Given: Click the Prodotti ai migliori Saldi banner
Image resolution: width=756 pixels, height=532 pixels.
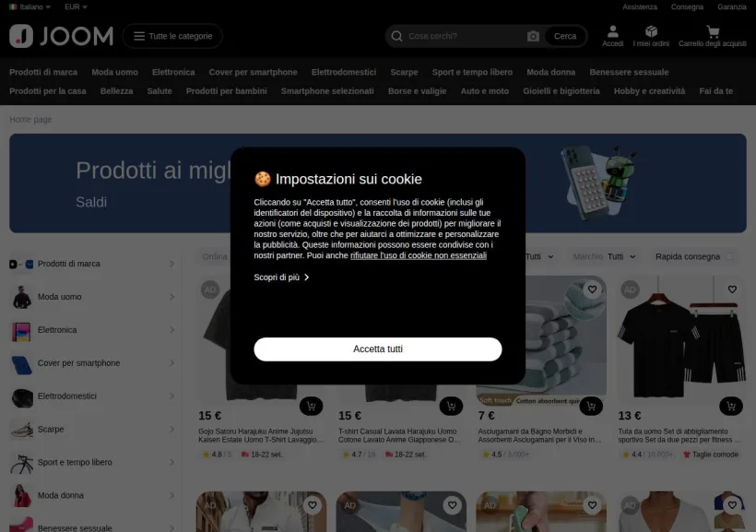Looking at the screenshot, I should [378, 183].
